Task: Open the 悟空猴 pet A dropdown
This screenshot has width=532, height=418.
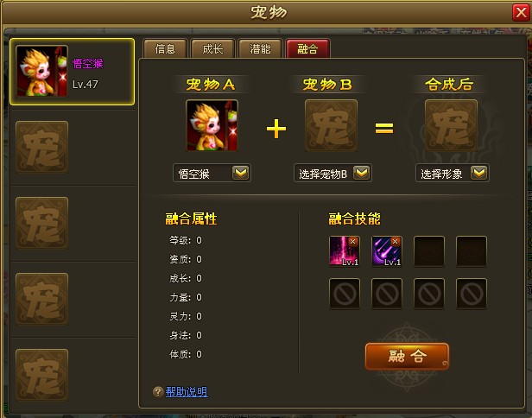Action: 241,173
